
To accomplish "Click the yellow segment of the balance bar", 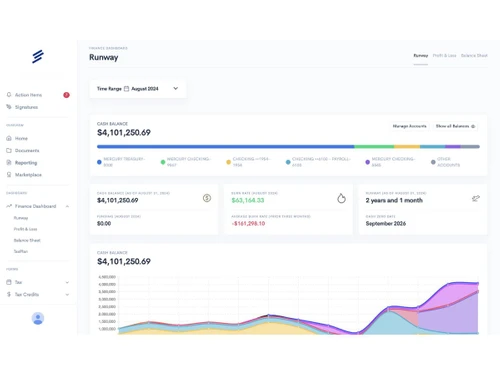I will point(407,146).
